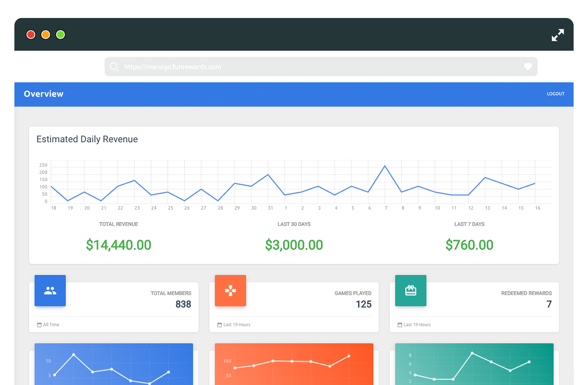This screenshot has width=588, height=385.
Task: Click the calendar icon next to All Time
Action: (39, 325)
